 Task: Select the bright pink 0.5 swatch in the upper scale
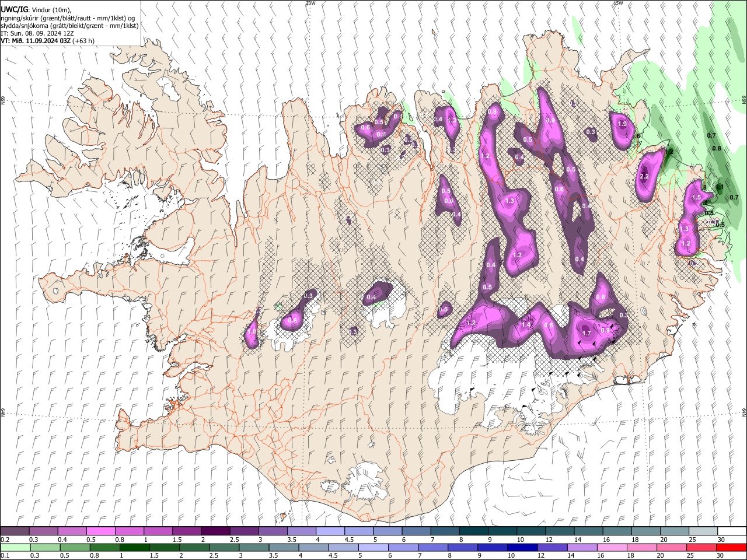coord(100,531)
